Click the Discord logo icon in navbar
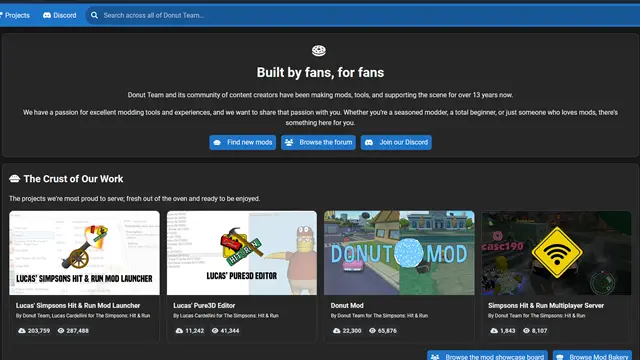Viewport: 640px width, 360px height. pos(47,16)
